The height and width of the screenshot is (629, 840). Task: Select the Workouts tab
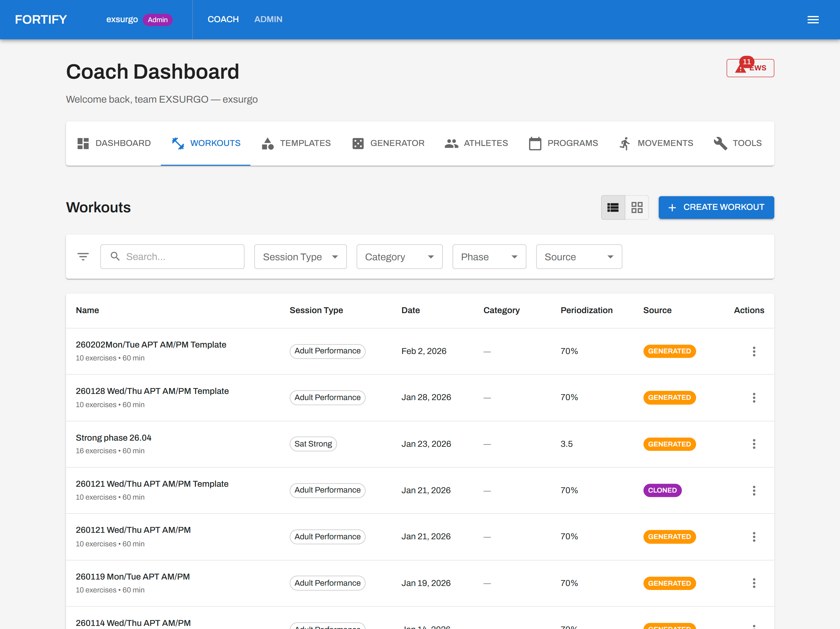coord(205,143)
